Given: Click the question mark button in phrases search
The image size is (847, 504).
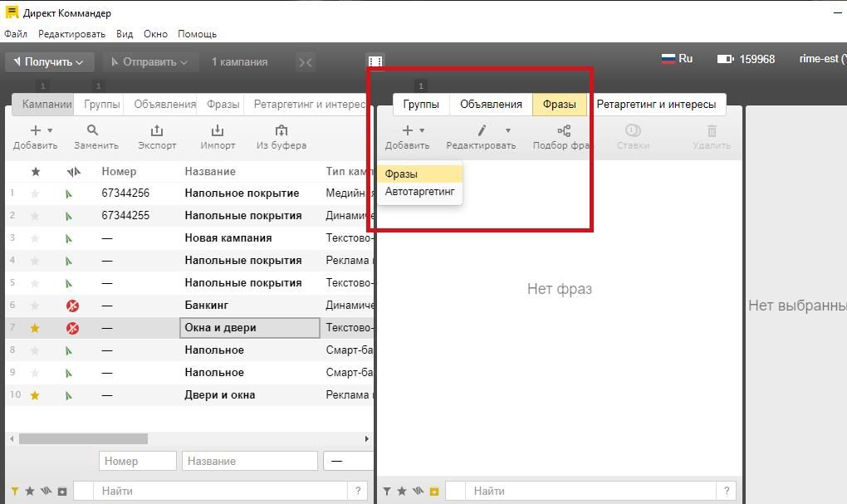Looking at the screenshot, I should coord(727,491).
